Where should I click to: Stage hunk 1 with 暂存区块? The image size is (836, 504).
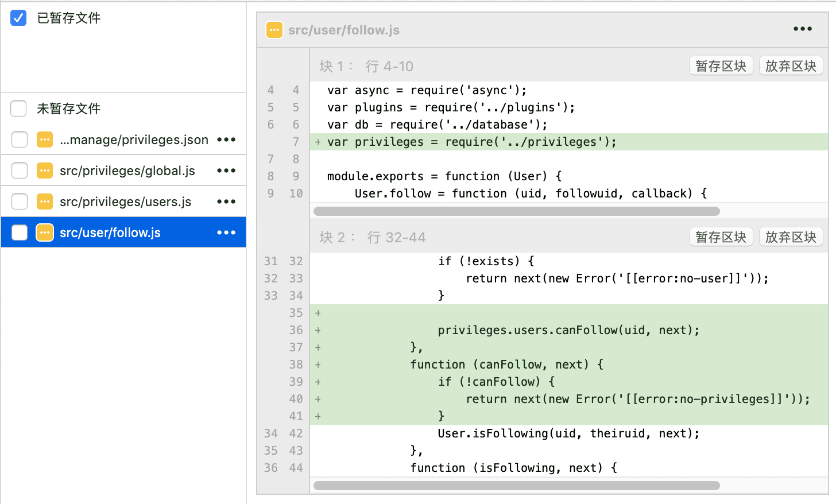click(721, 66)
